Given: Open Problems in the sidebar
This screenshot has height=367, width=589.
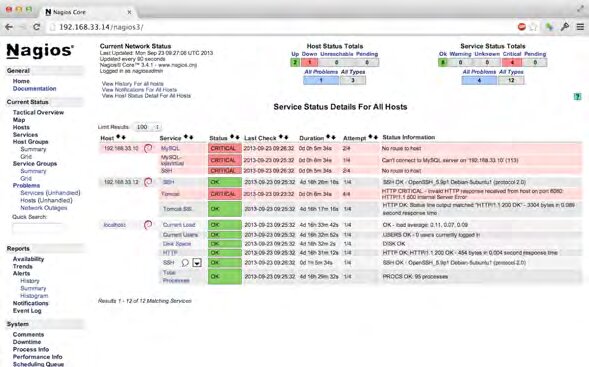Looking at the screenshot, I should pos(26,185).
